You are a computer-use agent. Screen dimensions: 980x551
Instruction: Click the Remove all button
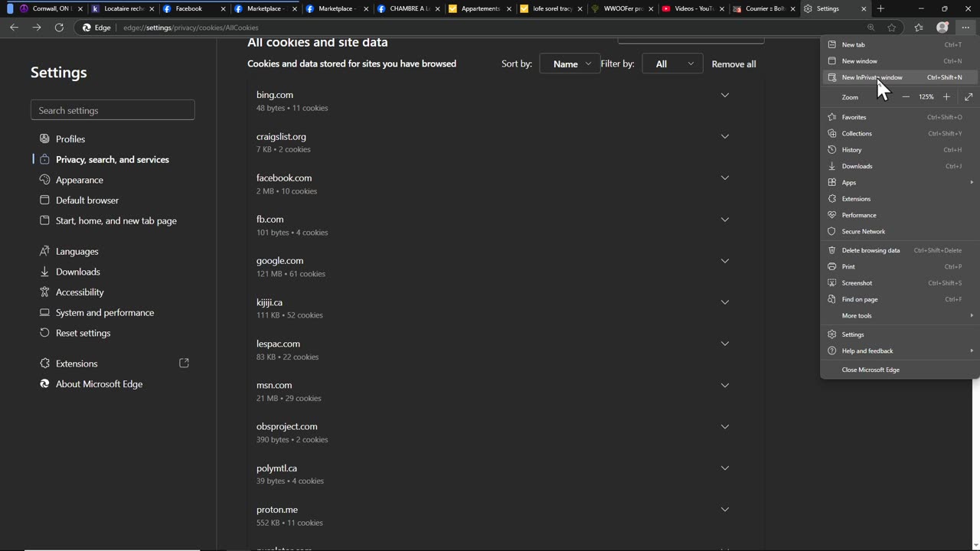[x=733, y=64]
